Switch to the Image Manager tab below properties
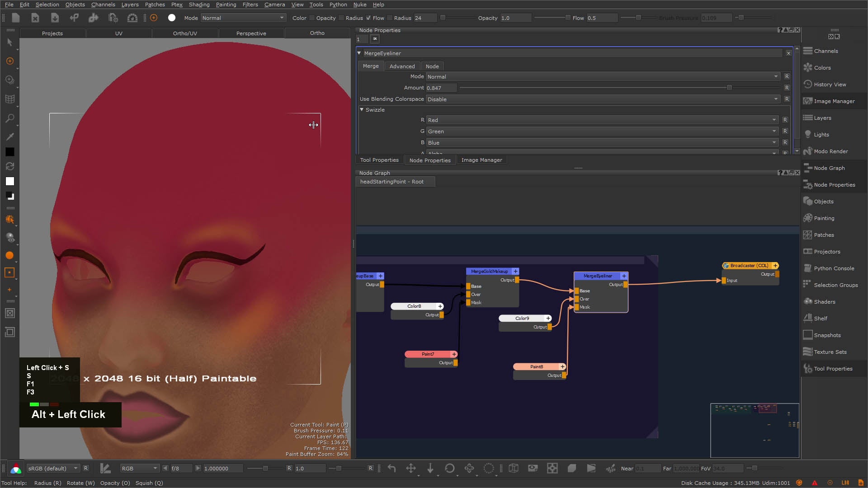Screen dimensions: 868x488 point(481,160)
